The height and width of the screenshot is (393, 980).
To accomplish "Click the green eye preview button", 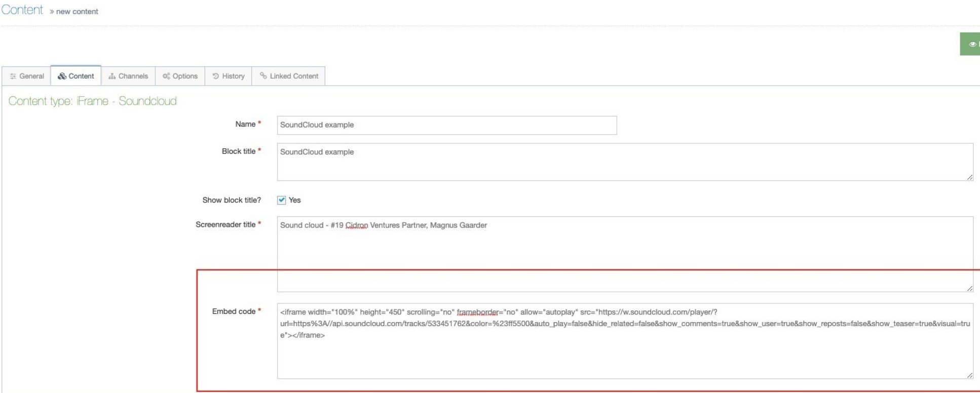I will pos(971,44).
